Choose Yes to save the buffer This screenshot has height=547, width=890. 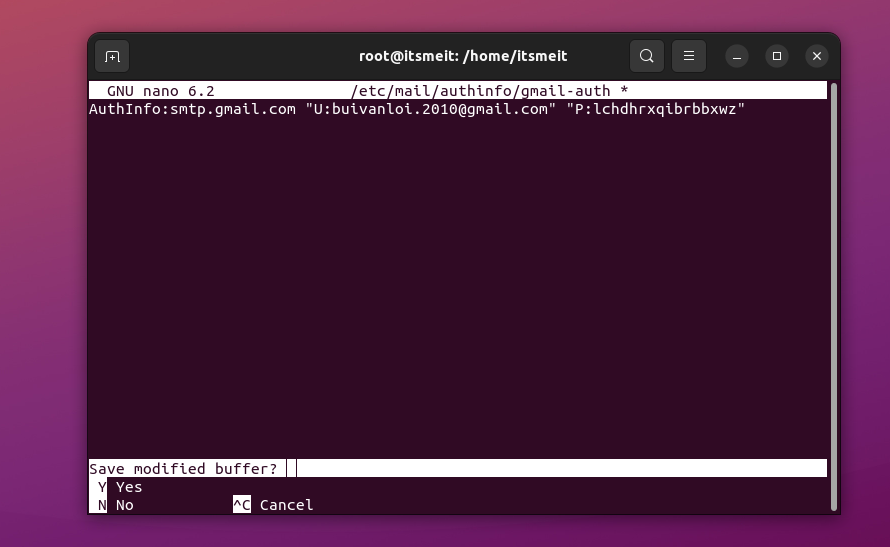[129, 487]
